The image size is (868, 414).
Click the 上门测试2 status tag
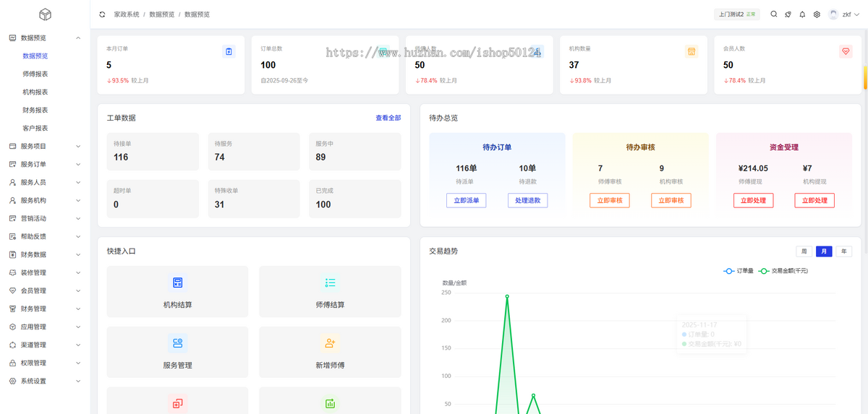736,14
